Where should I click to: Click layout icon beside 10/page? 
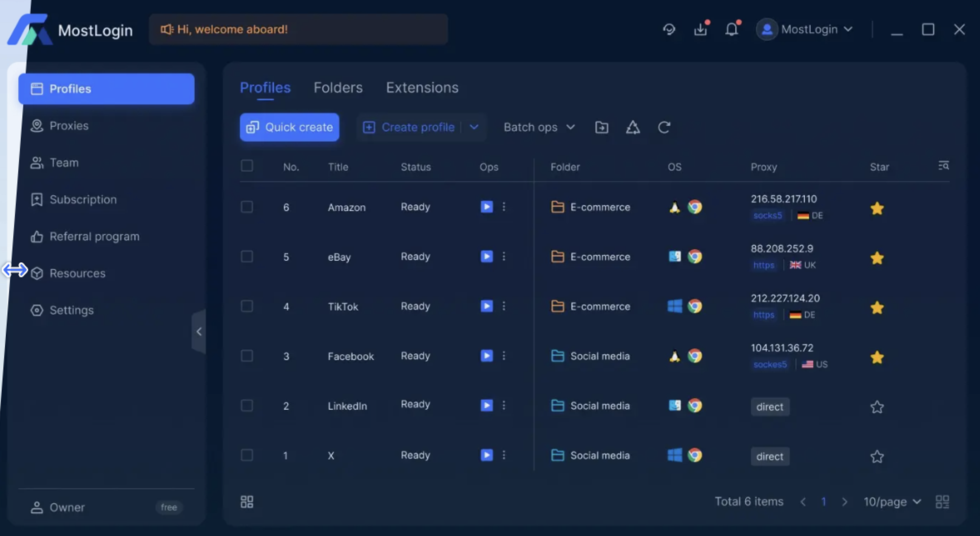pyautogui.click(x=942, y=501)
